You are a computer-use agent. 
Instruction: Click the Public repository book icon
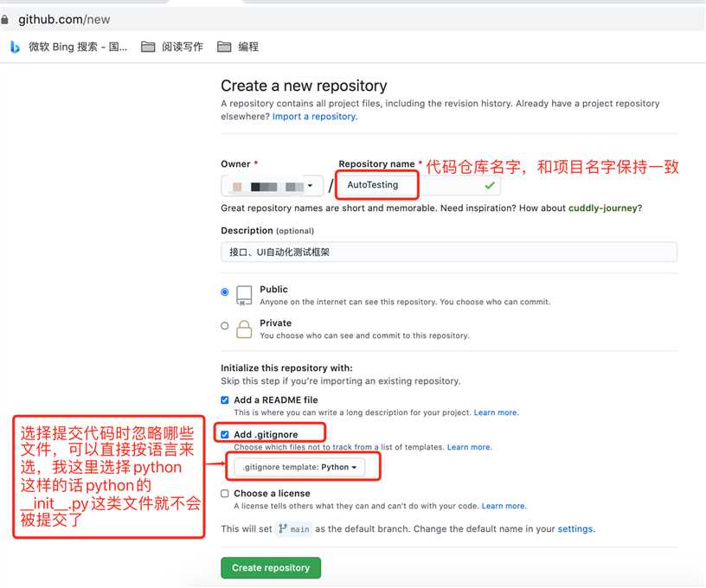tap(244, 296)
